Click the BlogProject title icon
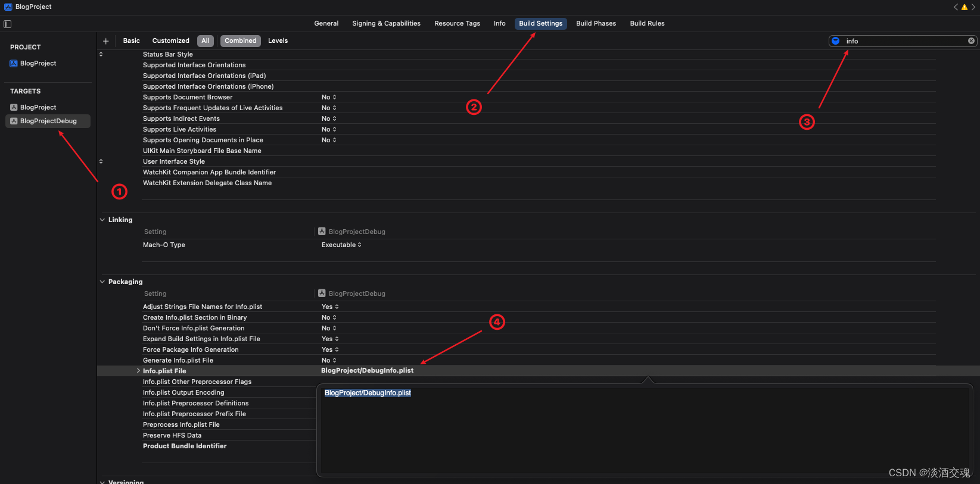The width and height of the screenshot is (980, 484). pos(8,7)
